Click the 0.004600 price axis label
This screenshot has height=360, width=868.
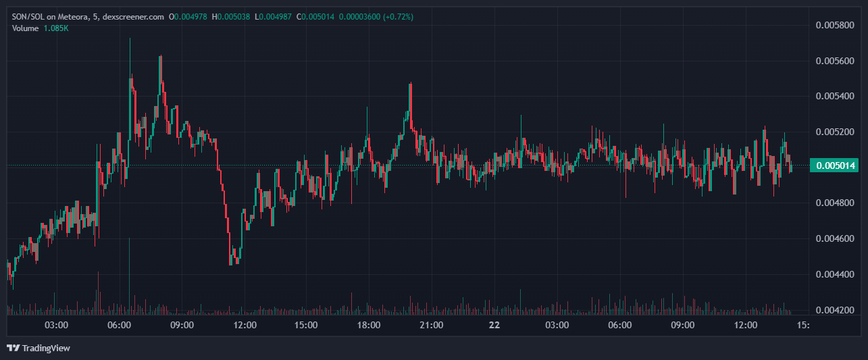point(836,238)
